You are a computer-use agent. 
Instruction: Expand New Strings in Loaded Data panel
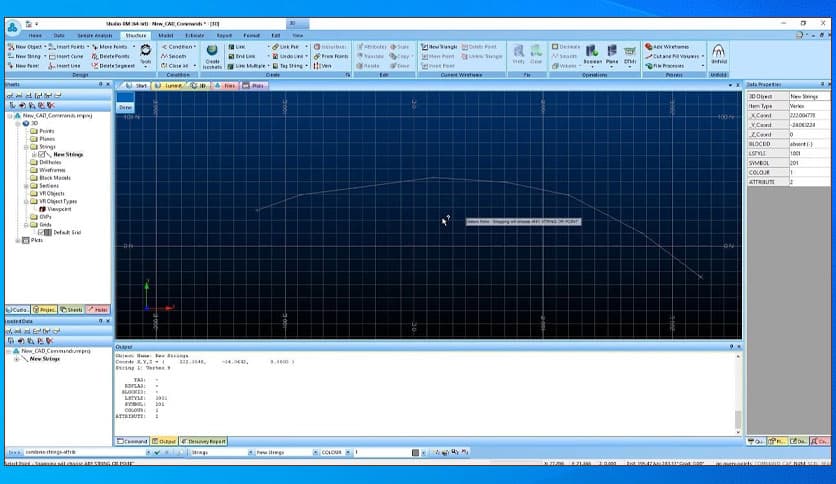point(17,359)
